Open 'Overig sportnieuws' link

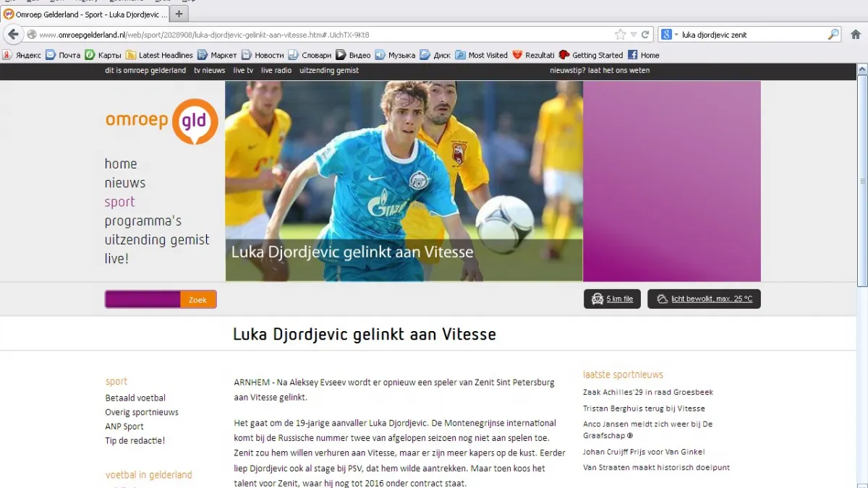click(142, 412)
